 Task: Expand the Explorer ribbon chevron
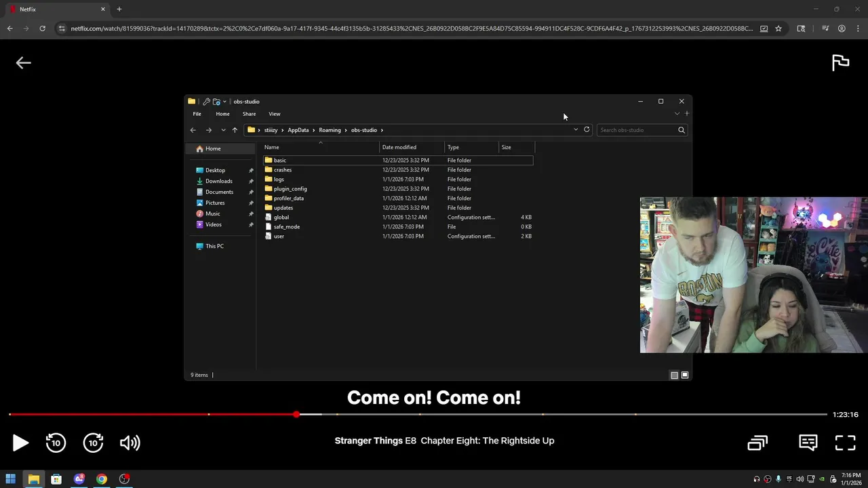click(677, 114)
